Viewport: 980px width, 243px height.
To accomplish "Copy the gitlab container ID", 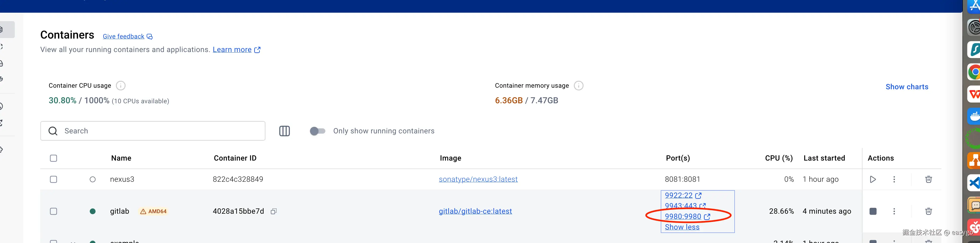I will click(273, 211).
